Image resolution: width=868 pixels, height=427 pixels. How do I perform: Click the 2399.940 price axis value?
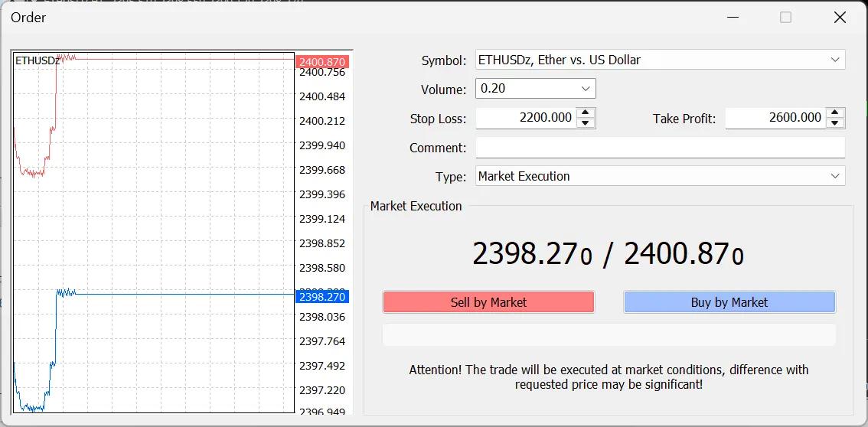321,145
